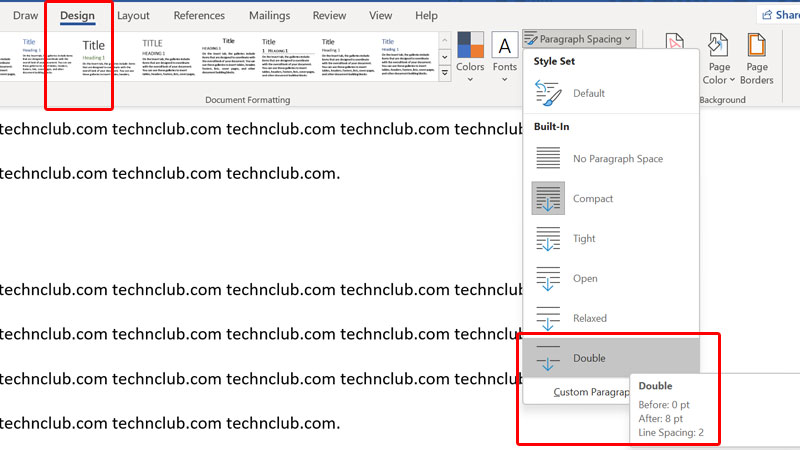The height and width of the screenshot is (450, 800).
Task: Open the Fonts theme dropdown
Action: click(x=505, y=57)
